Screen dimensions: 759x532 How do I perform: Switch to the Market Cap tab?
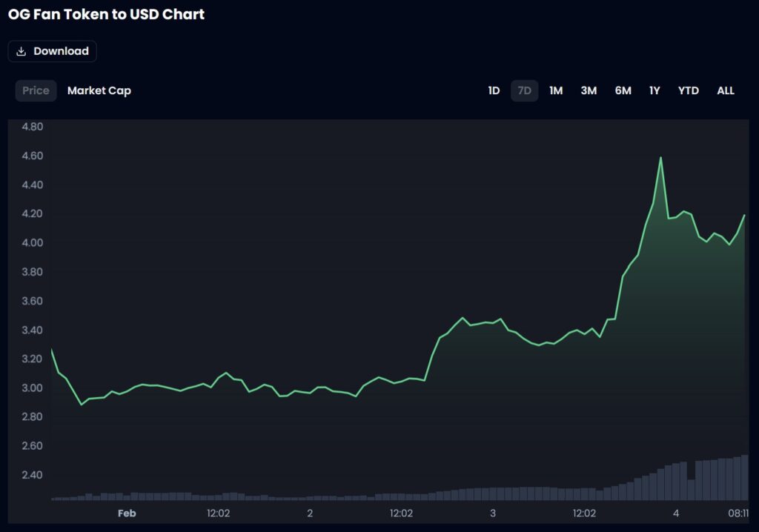99,90
